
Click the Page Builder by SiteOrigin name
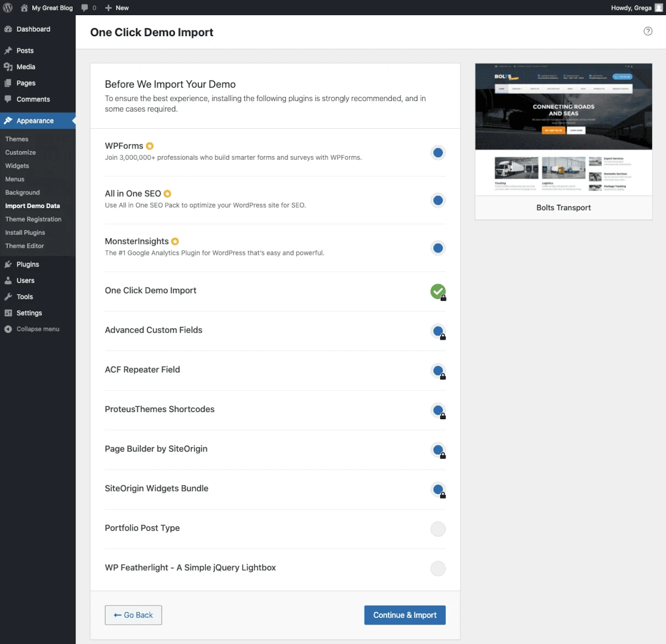[x=156, y=449]
